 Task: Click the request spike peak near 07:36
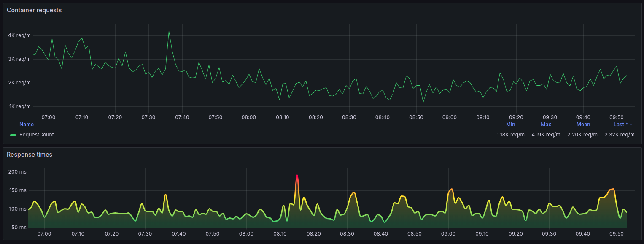point(169,31)
